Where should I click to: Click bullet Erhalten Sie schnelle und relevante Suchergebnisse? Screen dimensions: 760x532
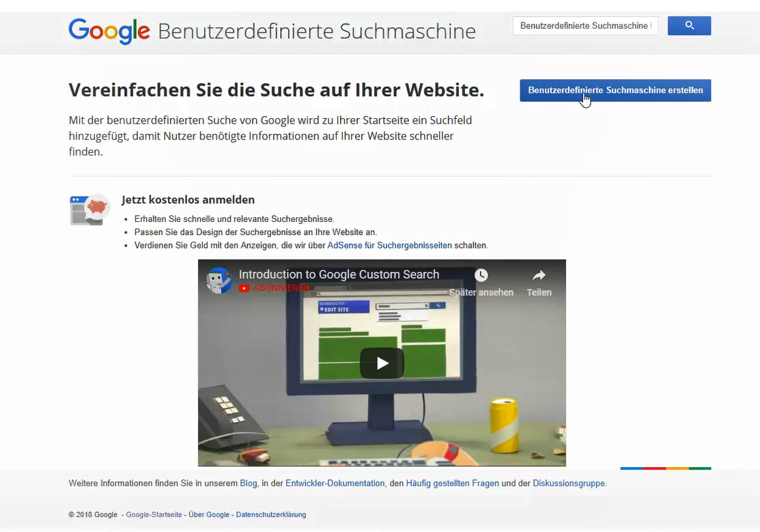234,219
